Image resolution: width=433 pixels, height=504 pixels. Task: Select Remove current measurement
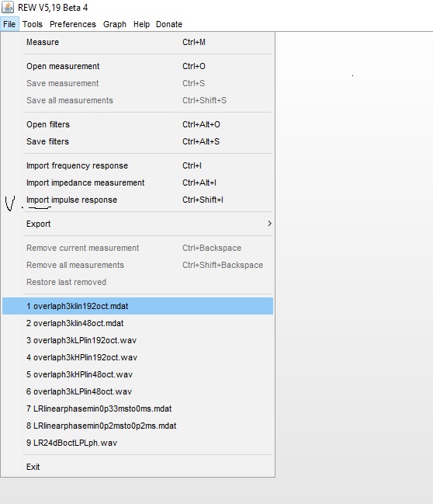coord(137,248)
